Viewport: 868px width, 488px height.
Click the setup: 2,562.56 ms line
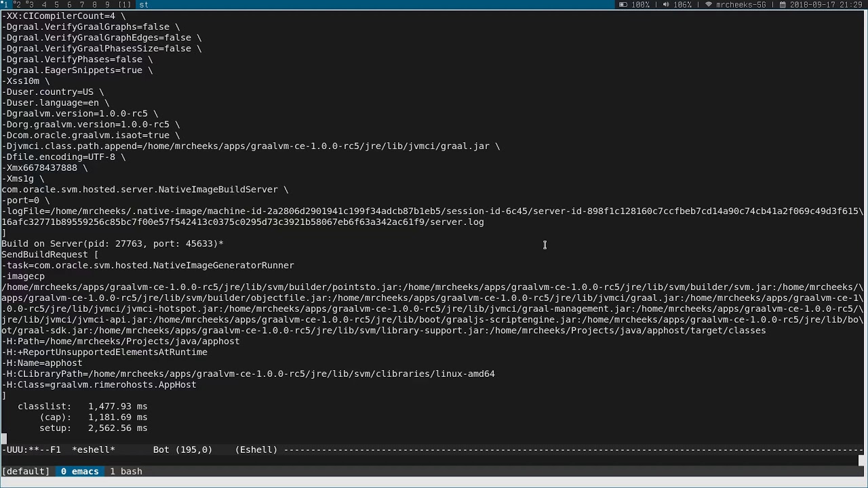pyautogui.click(x=94, y=428)
